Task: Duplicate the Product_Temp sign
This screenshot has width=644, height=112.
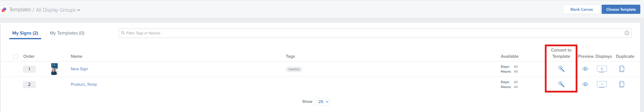Action: coord(622,84)
